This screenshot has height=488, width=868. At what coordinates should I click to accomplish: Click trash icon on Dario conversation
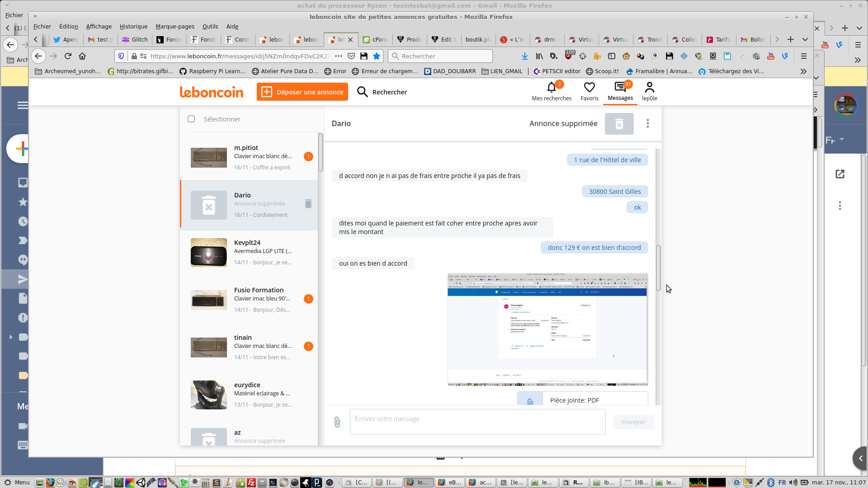(x=308, y=204)
